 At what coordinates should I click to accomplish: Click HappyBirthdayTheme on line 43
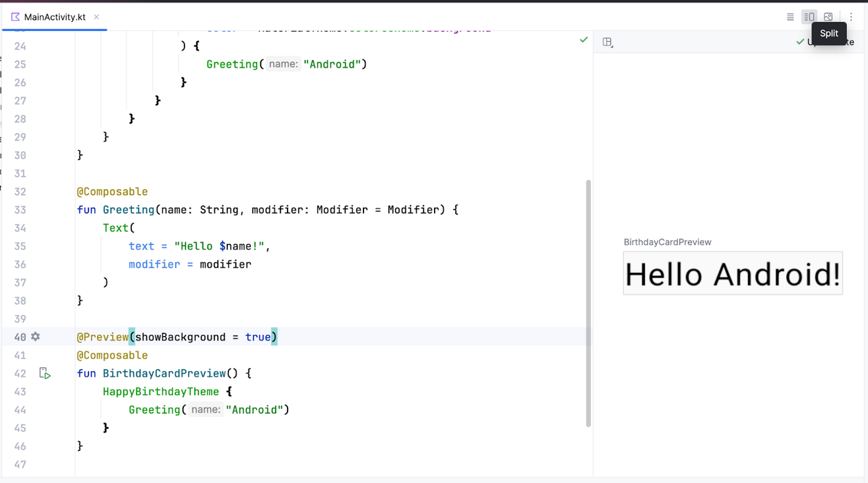click(x=161, y=391)
